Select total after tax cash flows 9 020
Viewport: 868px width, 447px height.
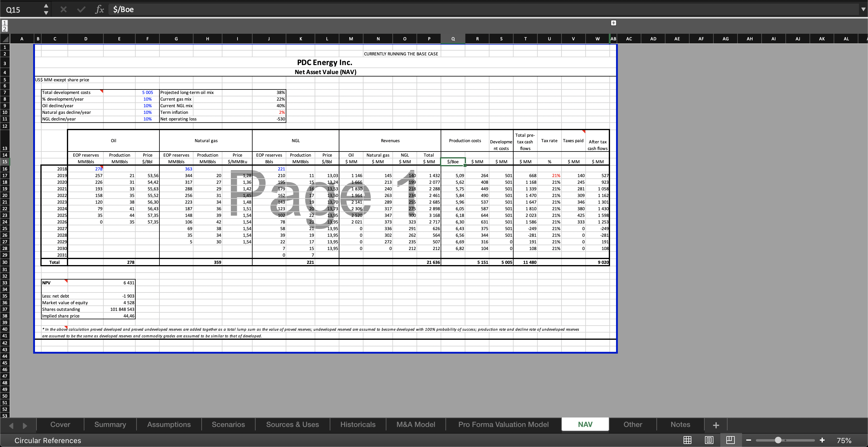[597, 262]
